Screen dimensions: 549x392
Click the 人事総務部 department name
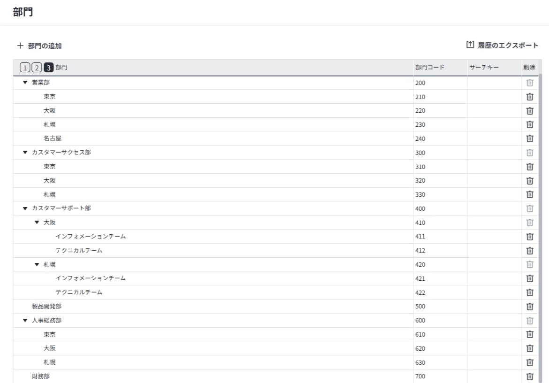(46, 321)
